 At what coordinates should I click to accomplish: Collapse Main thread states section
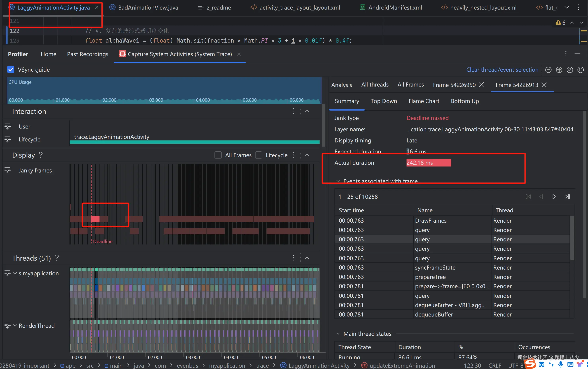(338, 334)
